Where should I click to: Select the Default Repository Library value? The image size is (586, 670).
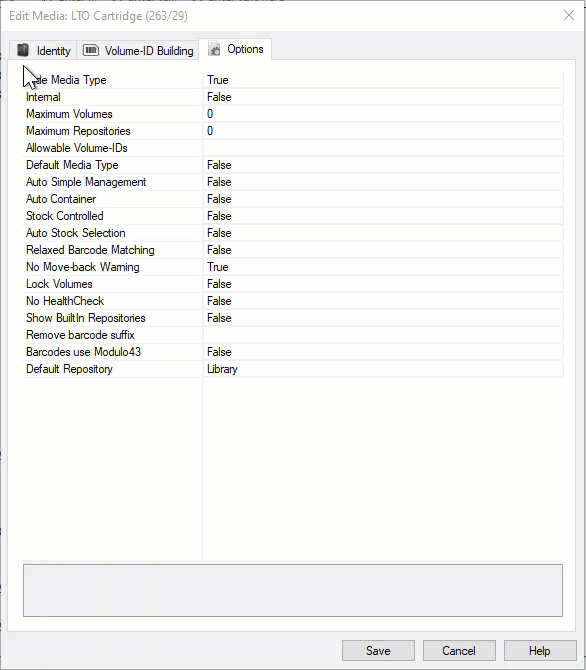pyautogui.click(x=383, y=369)
